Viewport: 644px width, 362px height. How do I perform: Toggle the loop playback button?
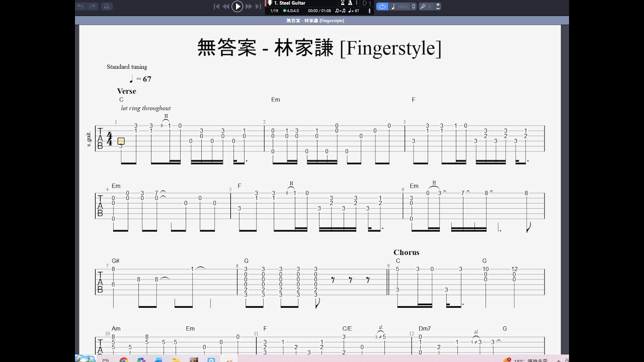[x=382, y=7]
